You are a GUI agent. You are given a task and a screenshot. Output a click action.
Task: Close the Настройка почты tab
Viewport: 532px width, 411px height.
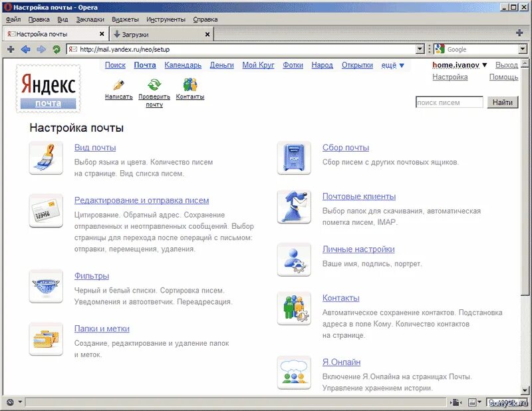click(102, 34)
